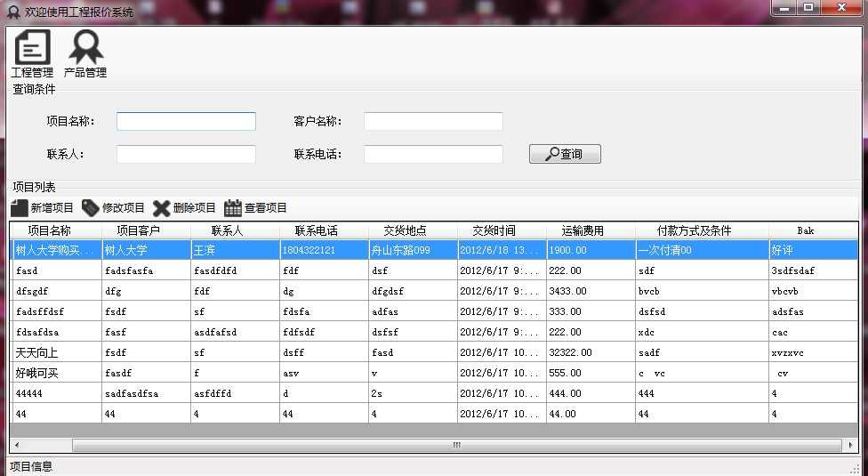The width and height of the screenshot is (868, 476).
Task: Sort by 交货地点 column header
Action: click(x=413, y=230)
